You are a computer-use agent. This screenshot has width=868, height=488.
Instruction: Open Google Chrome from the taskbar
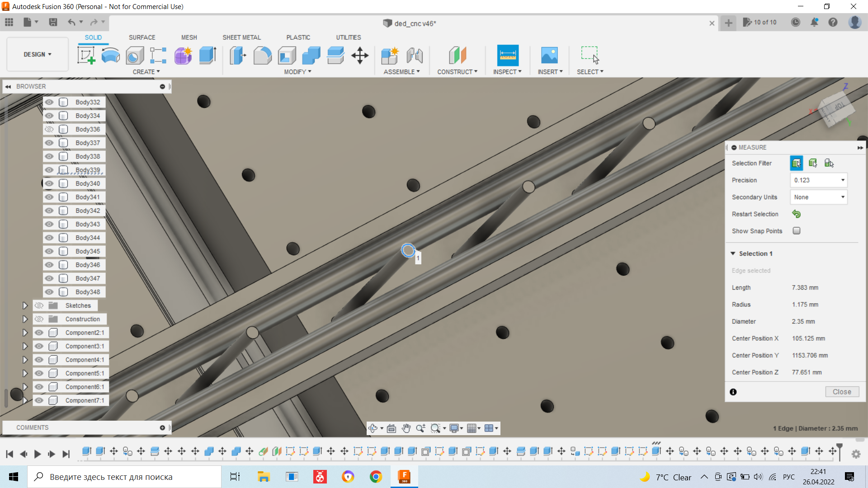tap(376, 477)
